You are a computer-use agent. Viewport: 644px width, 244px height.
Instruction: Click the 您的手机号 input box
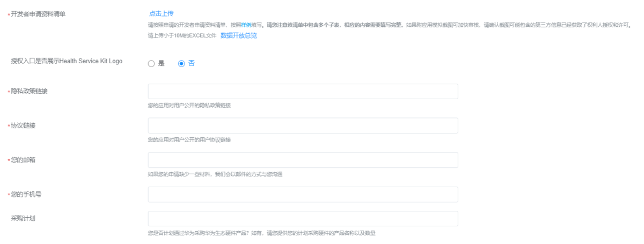[303, 194]
